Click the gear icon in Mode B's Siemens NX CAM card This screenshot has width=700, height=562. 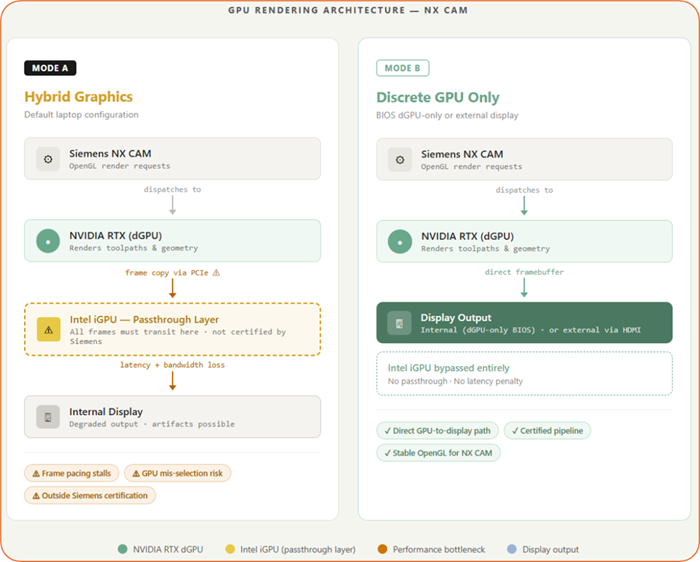coord(400,159)
